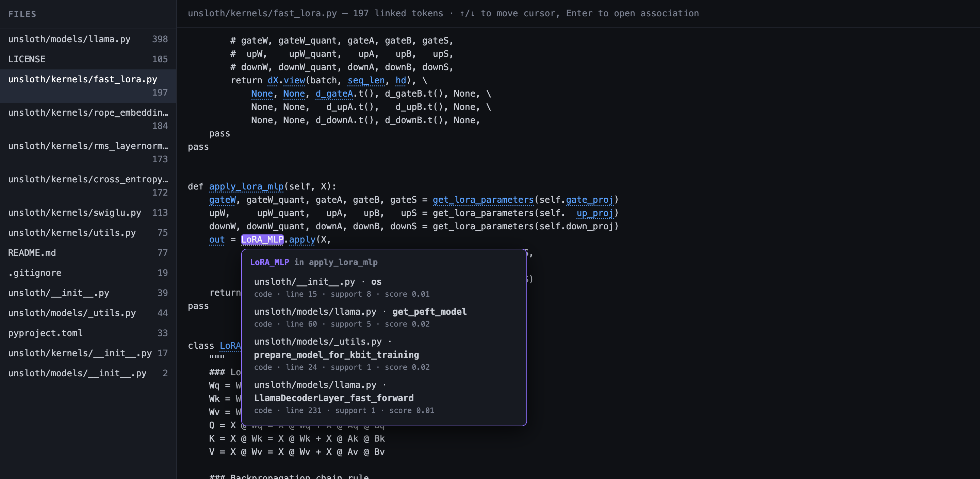Click 'None, None, d_downA.t()' code line
980x479 pixels.
click(x=365, y=120)
